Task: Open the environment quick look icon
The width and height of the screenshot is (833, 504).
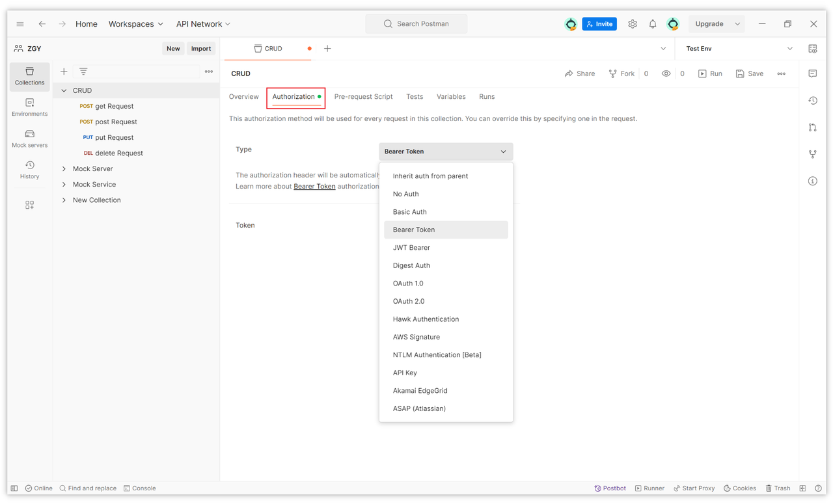Action: [813, 49]
